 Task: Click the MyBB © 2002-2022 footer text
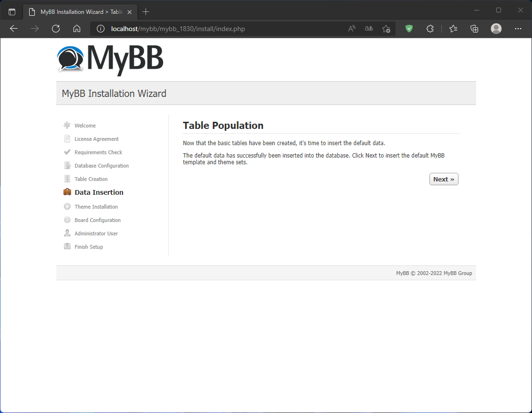click(434, 273)
